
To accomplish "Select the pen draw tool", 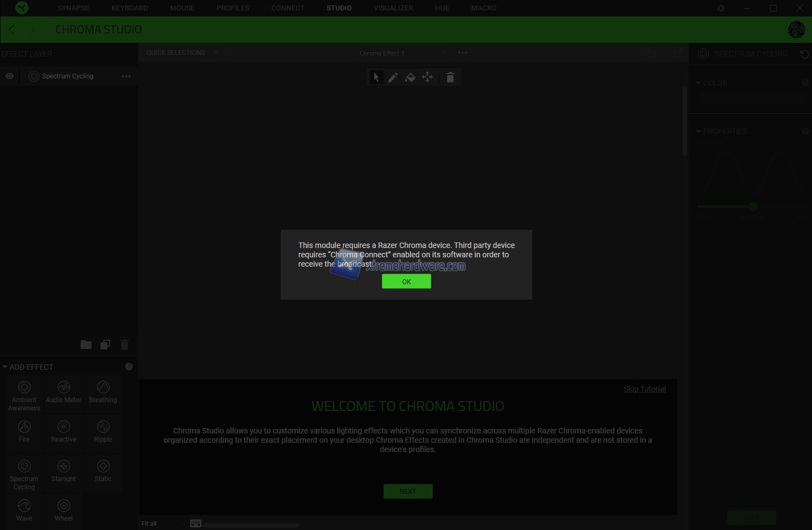I will click(393, 77).
